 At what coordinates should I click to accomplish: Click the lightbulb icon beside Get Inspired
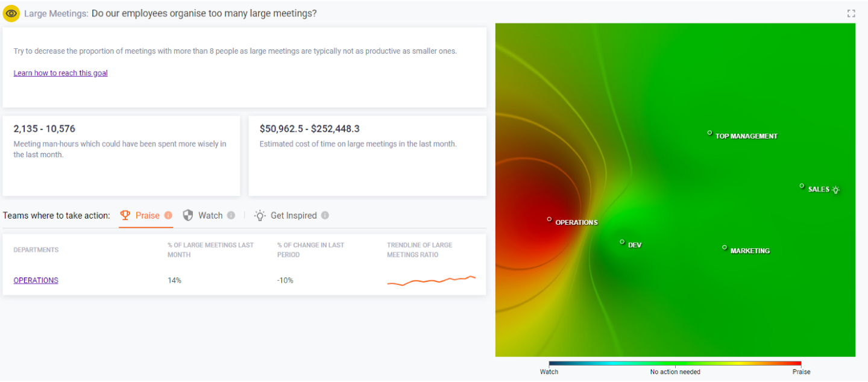click(260, 215)
